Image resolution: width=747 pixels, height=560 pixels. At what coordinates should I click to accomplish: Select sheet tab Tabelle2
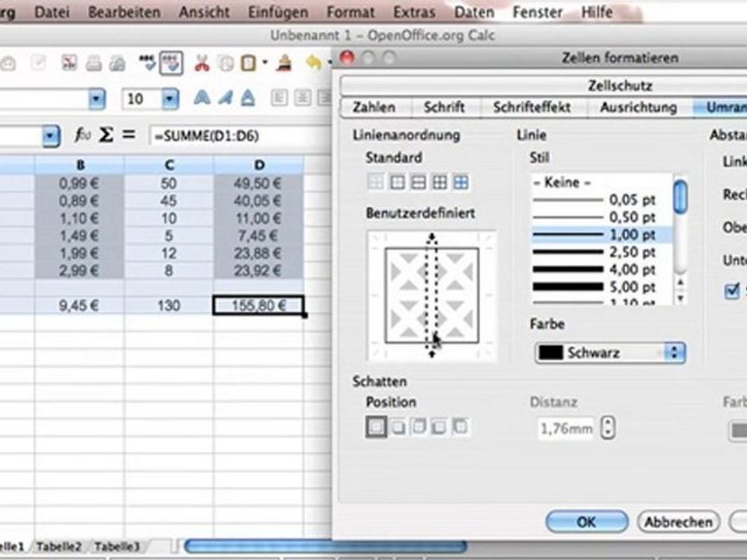point(58,546)
